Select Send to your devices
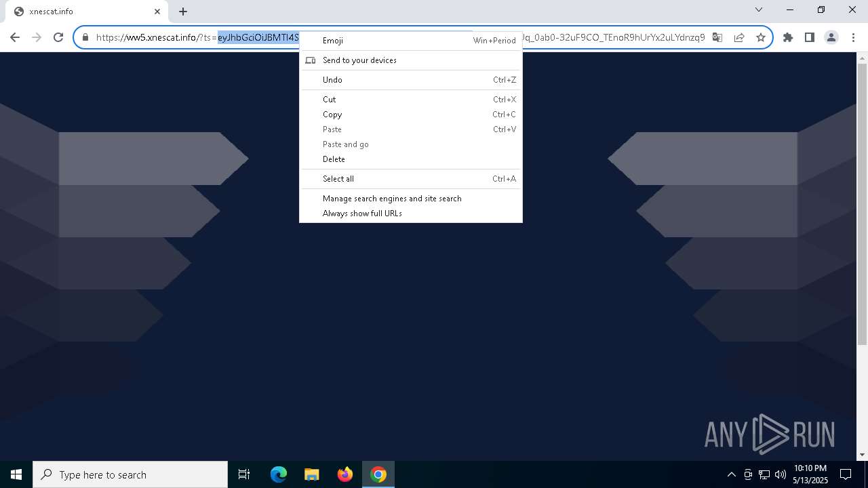This screenshot has width=868, height=488. click(410, 60)
